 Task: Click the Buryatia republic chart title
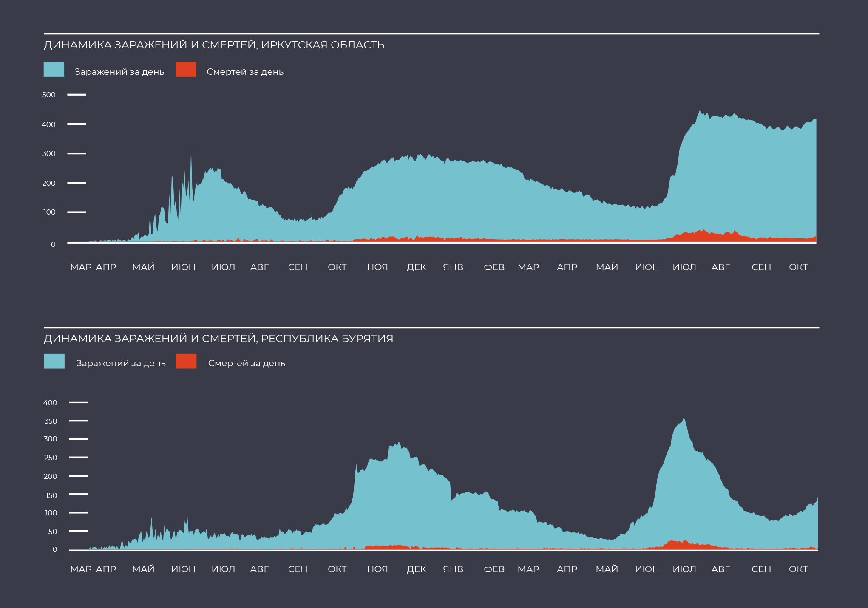coord(218,339)
